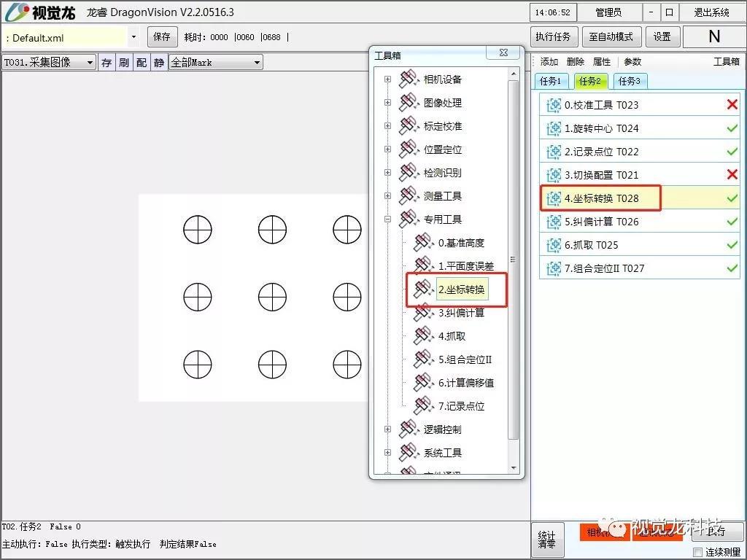Enable the 连续测量 checkbox

tap(697, 552)
